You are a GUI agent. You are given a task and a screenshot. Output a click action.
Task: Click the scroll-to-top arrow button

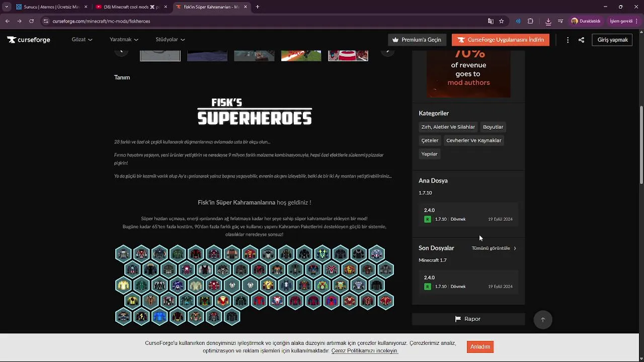click(543, 320)
